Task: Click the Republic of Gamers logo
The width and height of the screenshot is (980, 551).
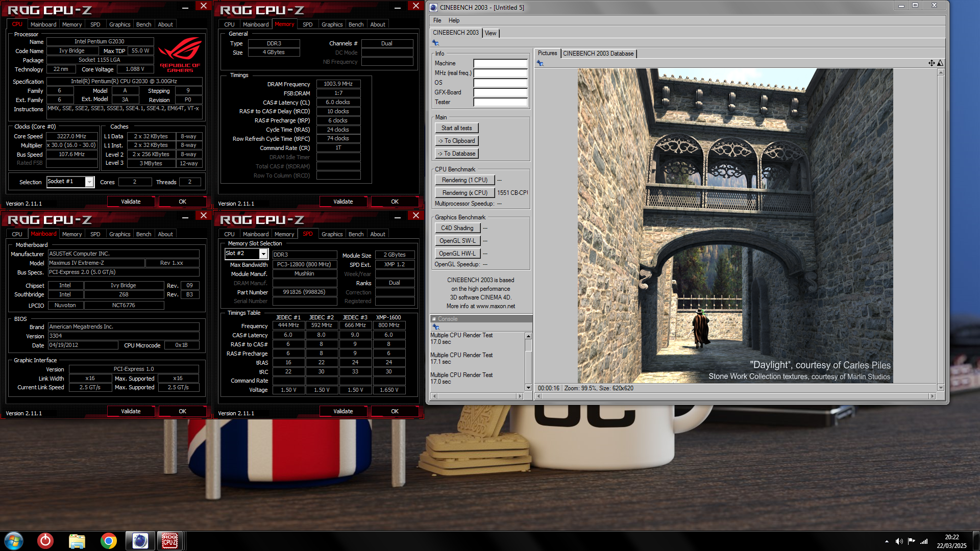Action: 180,55
